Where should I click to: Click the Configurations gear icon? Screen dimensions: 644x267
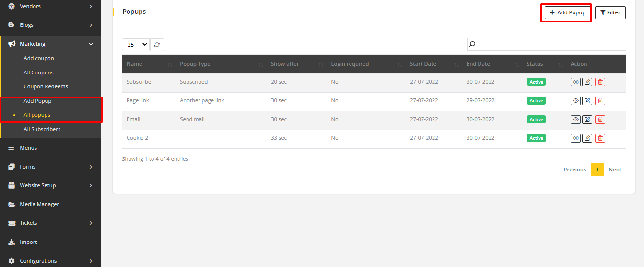(x=12, y=261)
